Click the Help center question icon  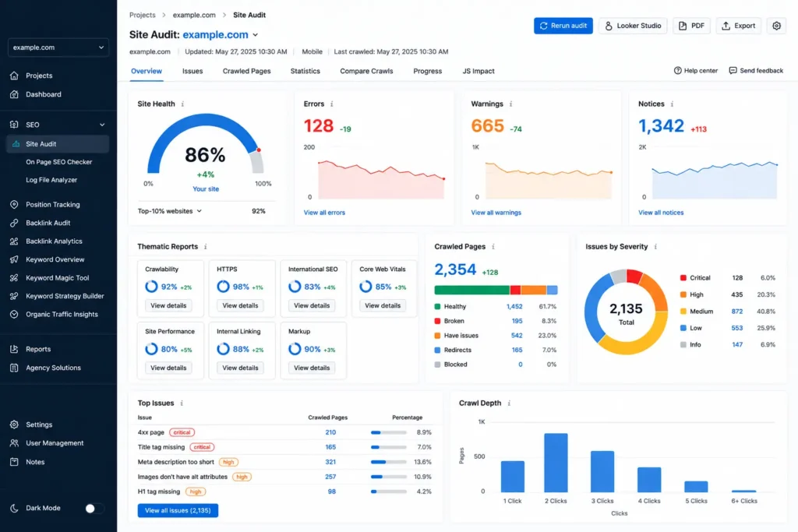(x=677, y=71)
